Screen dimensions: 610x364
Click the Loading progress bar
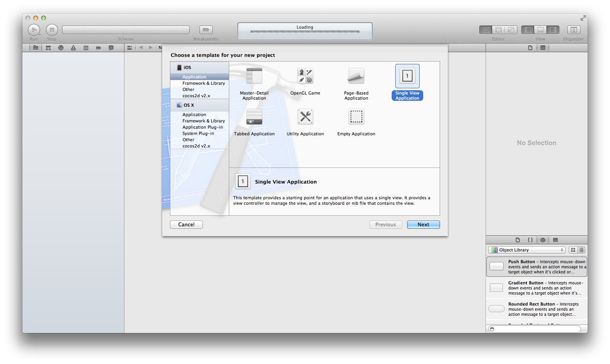pos(305,32)
